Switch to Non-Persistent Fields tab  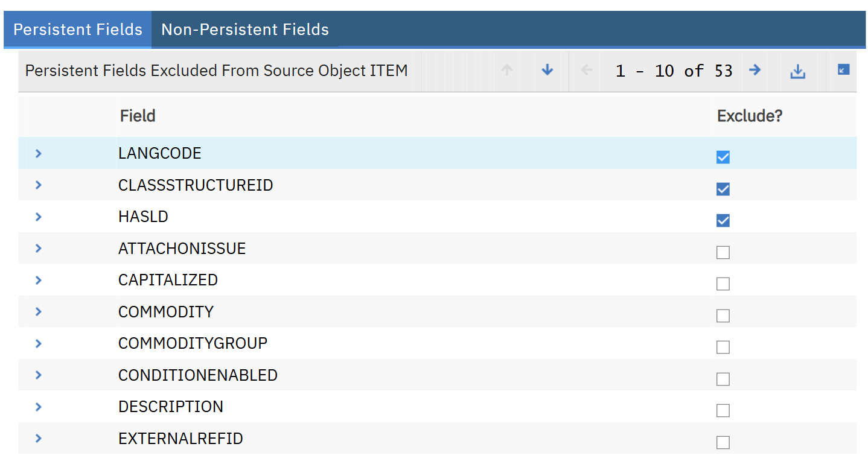click(244, 29)
